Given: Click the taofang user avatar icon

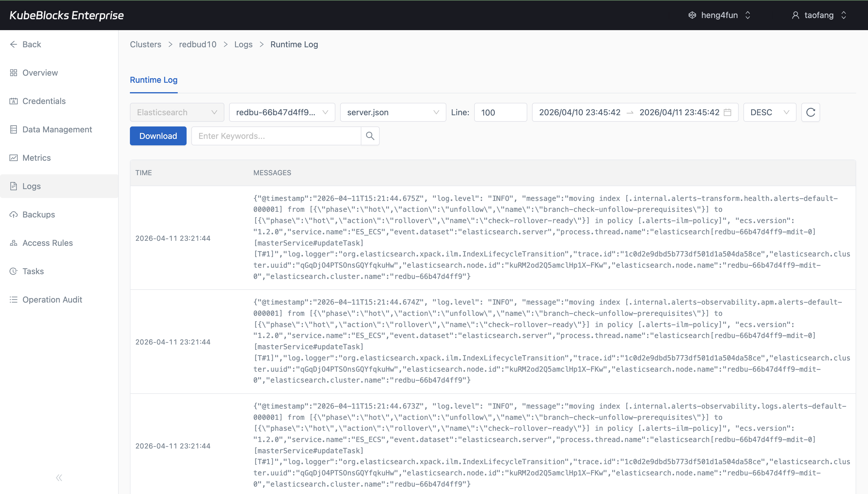Looking at the screenshot, I should click(x=795, y=15).
